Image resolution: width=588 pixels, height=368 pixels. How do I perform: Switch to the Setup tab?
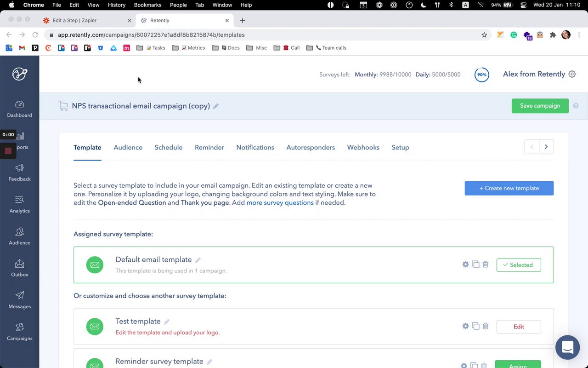click(400, 148)
